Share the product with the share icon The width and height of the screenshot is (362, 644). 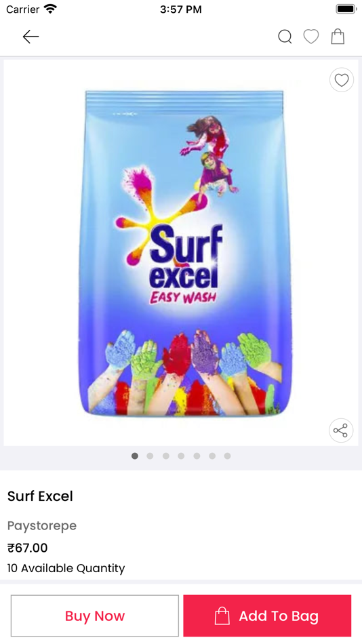pyautogui.click(x=340, y=430)
